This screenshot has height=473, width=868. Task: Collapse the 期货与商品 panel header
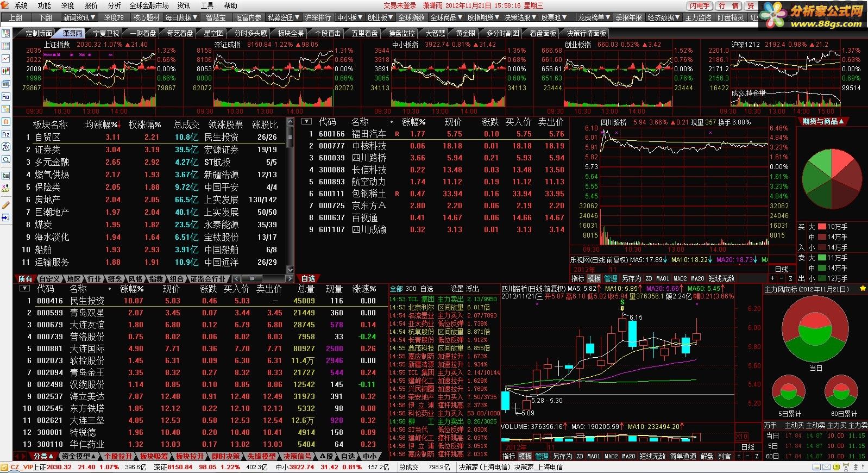[823, 121]
